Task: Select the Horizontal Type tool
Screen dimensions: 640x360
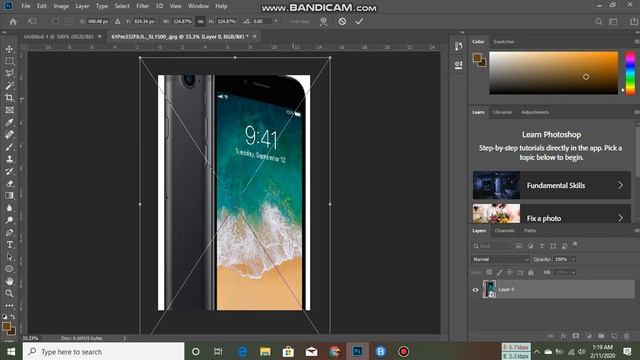Action: pos(9,245)
